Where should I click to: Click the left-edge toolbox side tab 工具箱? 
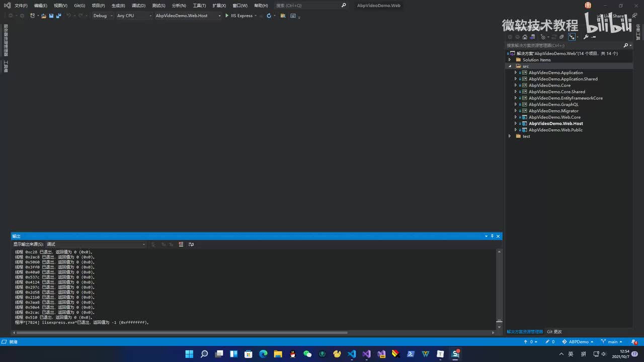click(x=6, y=67)
